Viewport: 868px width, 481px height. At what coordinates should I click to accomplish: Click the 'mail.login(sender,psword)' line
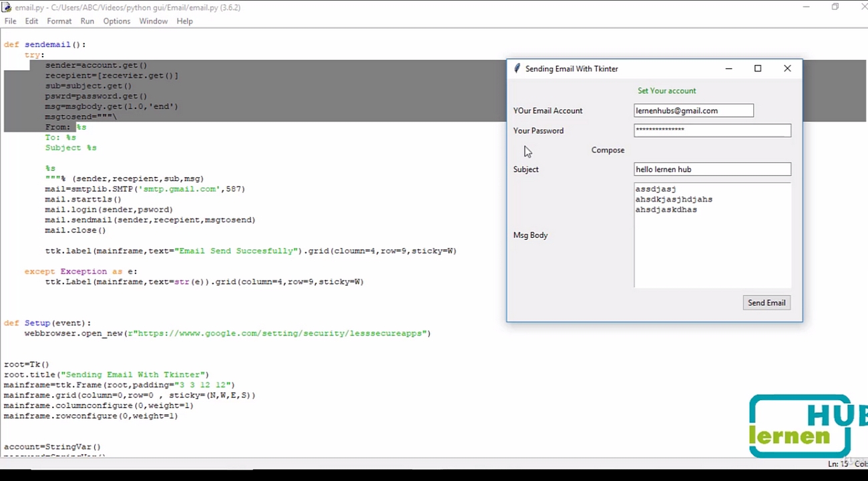[x=109, y=210]
